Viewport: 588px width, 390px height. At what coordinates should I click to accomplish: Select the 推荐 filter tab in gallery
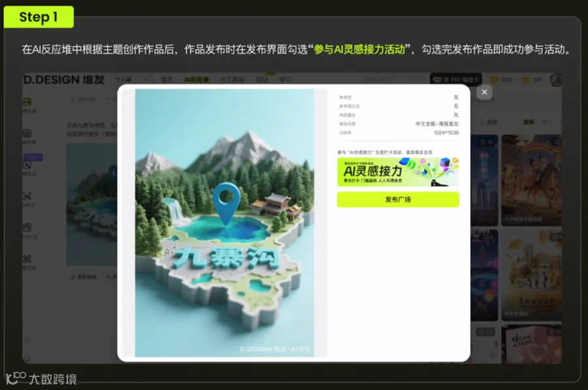coord(529,122)
